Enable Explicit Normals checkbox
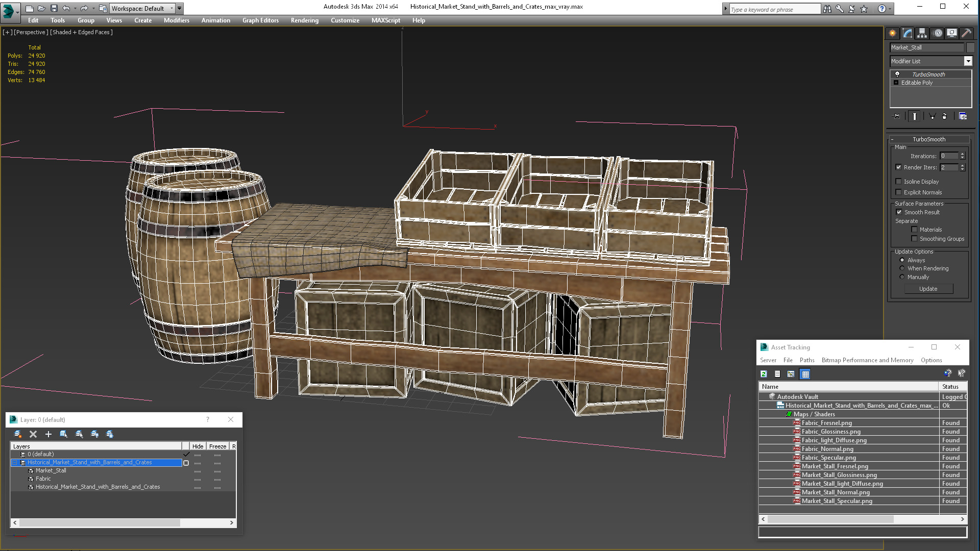Screen dimensions: 980x551 pyautogui.click(x=899, y=192)
